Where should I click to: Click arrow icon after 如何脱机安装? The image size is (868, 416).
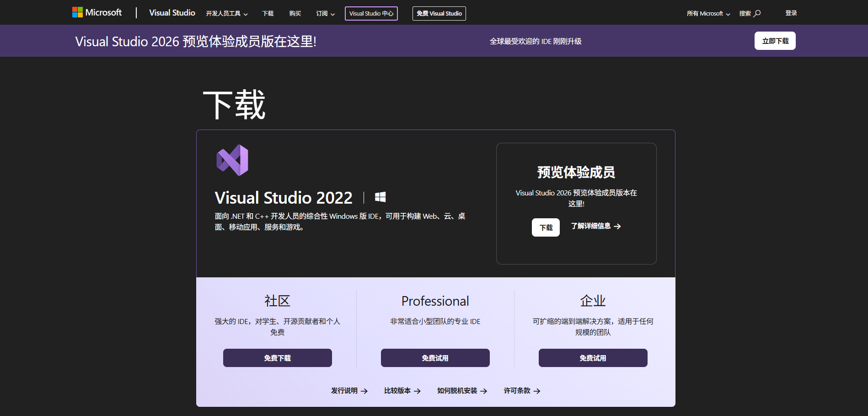point(484,391)
